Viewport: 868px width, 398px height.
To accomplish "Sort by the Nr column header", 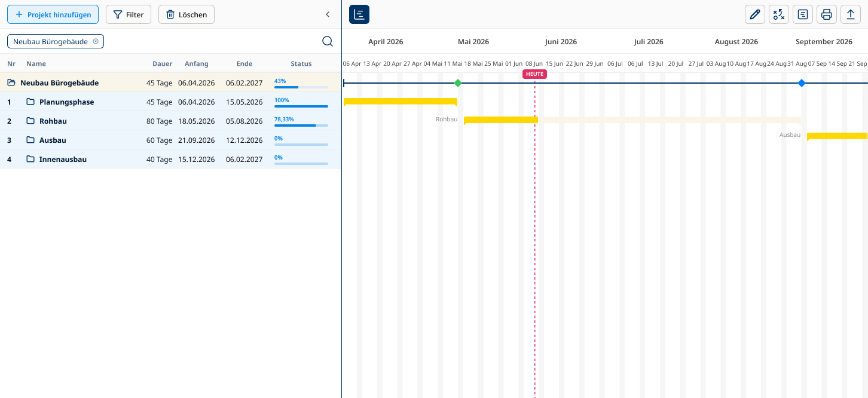I will (x=11, y=64).
